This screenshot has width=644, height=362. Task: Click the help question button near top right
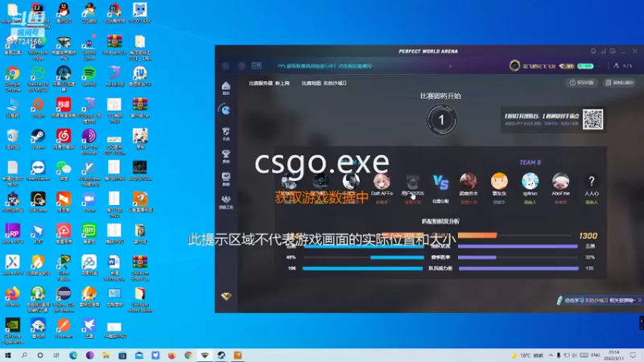(581, 83)
